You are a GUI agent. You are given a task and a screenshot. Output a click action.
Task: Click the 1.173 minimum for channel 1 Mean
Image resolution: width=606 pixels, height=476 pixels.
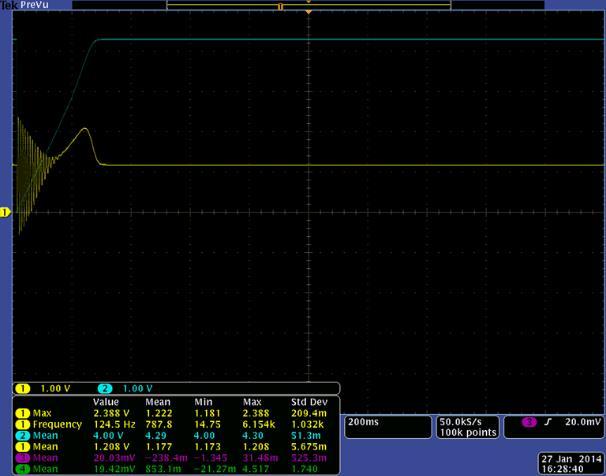point(207,447)
